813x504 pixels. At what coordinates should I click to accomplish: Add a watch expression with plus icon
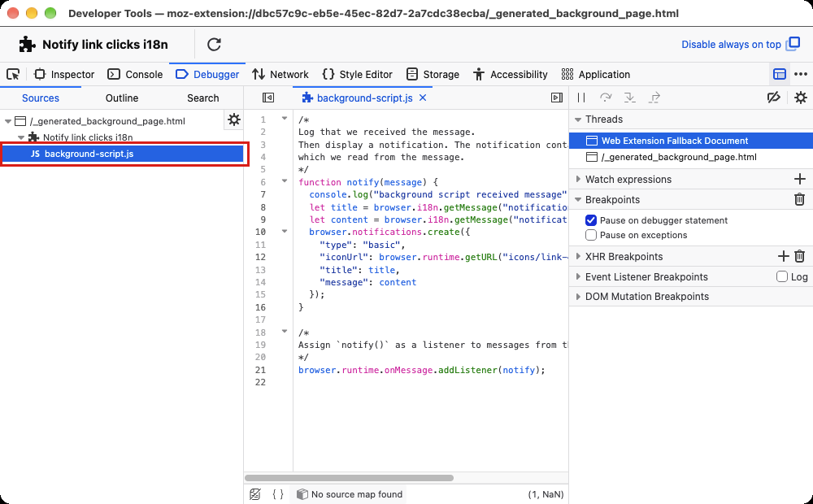(x=799, y=179)
